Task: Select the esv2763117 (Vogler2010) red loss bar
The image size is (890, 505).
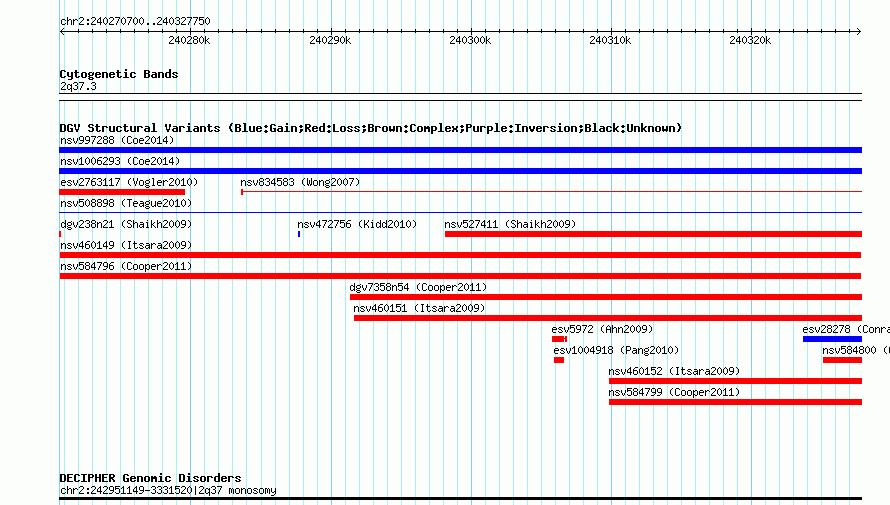Action: pos(122,192)
